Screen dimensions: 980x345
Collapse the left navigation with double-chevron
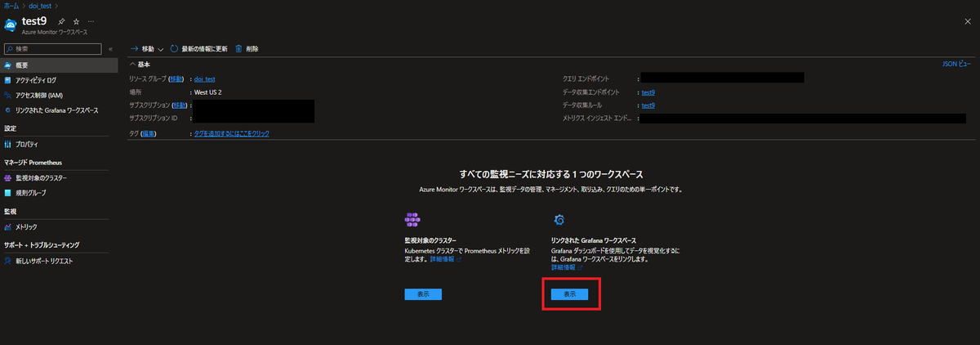click(x=110, y=49)
